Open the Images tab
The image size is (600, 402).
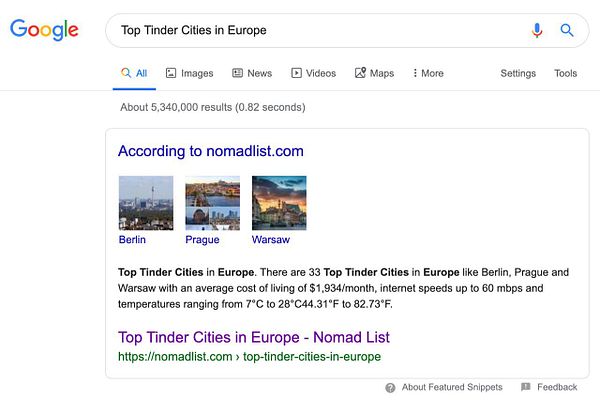[x=189, y=73]
